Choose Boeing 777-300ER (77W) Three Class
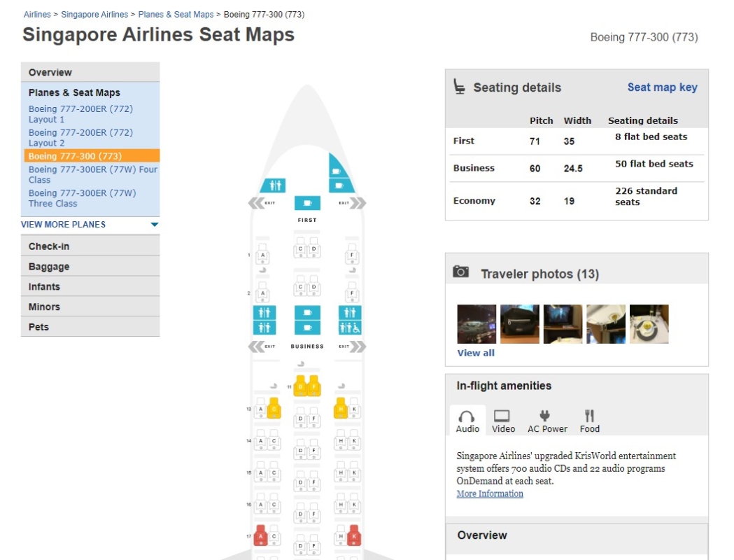The width and height of the screenshot is (734, 560). click(83, 198)
